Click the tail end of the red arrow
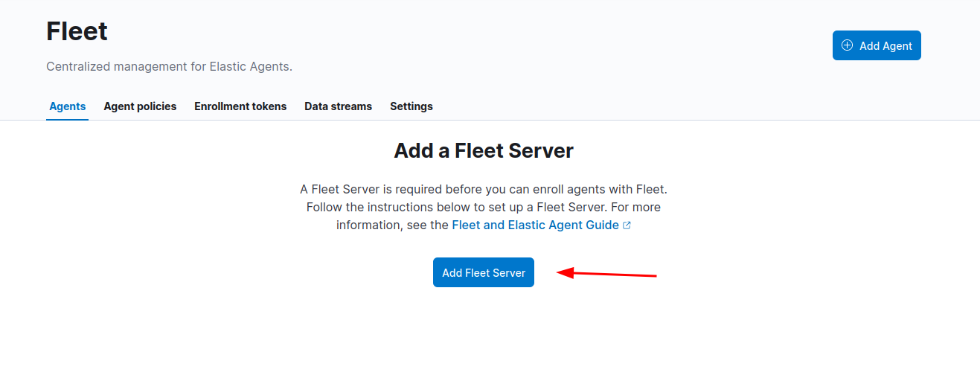 tap(653, 276)
